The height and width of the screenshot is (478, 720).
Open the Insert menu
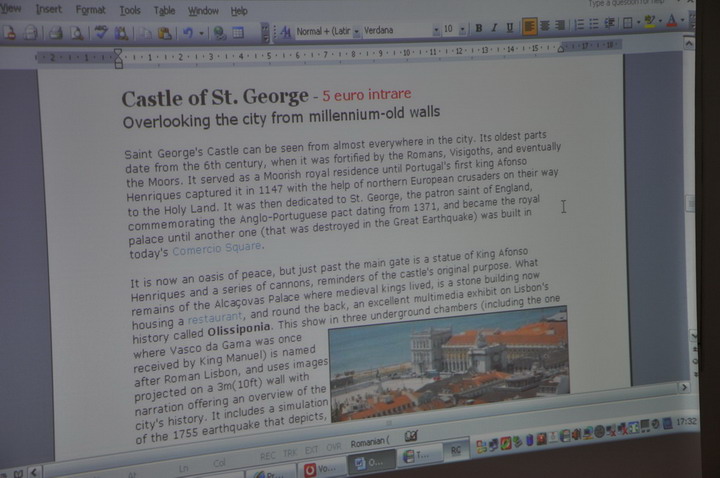click(48, 9)
